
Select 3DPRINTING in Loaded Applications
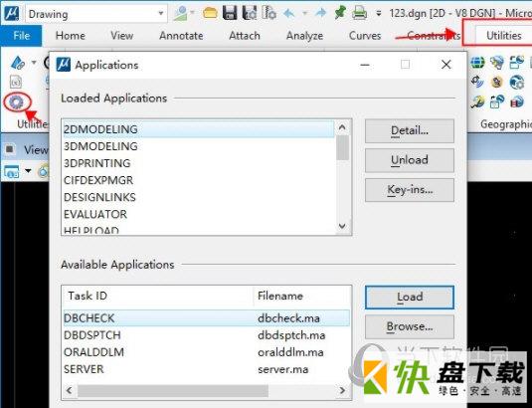point(199,163)
